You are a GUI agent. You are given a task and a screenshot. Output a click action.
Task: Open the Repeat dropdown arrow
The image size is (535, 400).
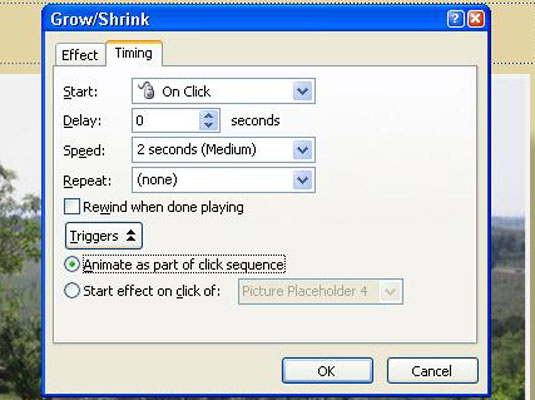click(x=303, y=180)
